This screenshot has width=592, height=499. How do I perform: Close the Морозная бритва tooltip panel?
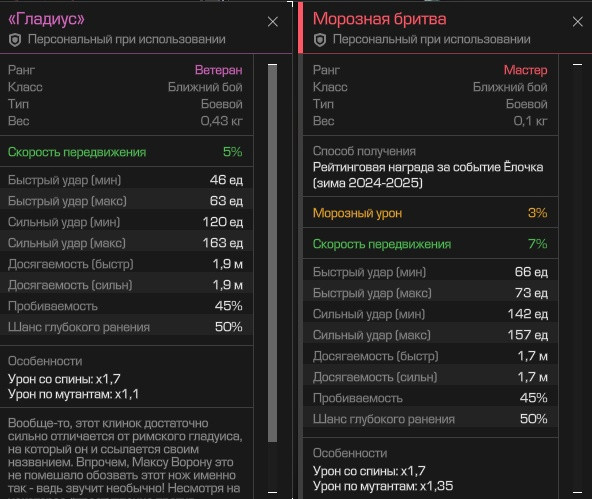pos(577,22)
